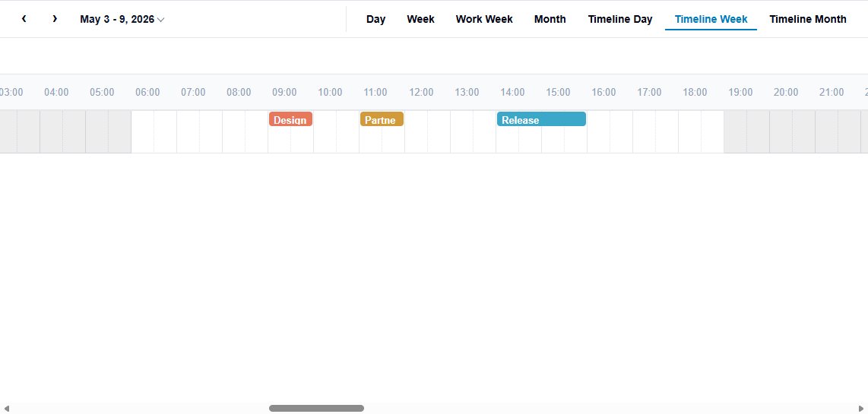Screen dimensions: 868x414
Task: Click the 19:00 time header
Action: coord(740,93)
